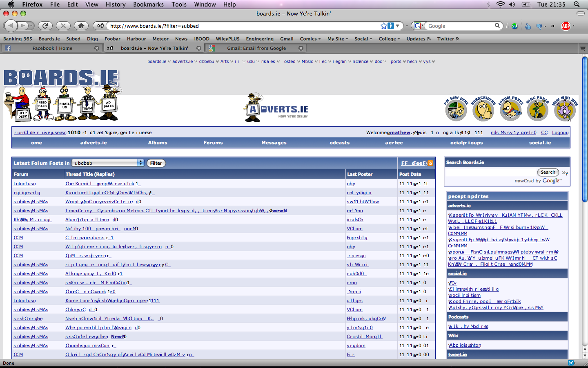
Task: Click the Stop loading button
Action: (63, 26)
